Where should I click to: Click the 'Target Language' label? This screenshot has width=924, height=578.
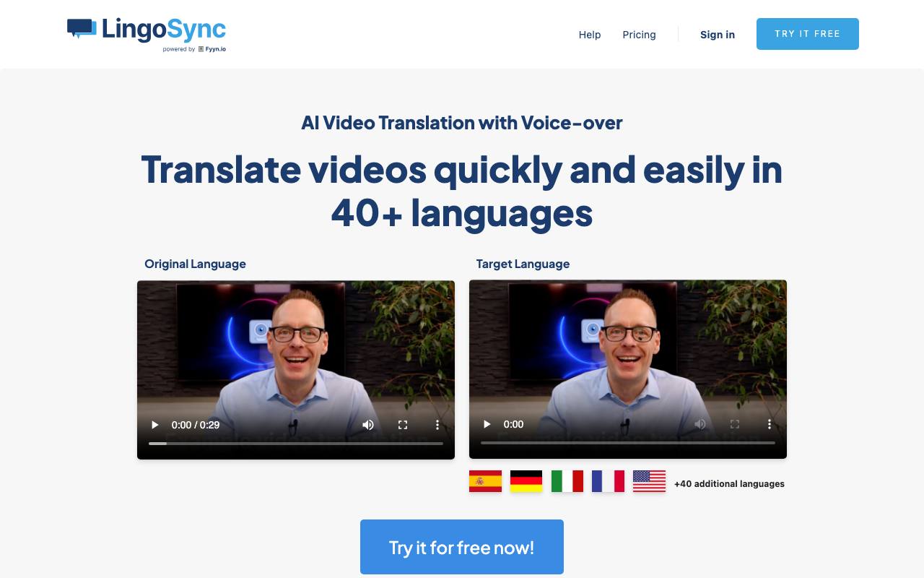click(523, 264)
